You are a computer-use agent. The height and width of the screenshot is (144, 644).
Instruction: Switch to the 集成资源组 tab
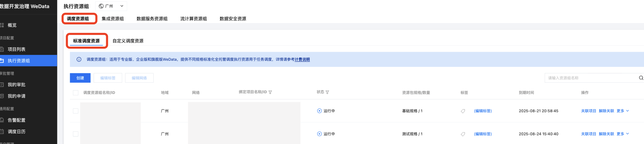point(112,19)
